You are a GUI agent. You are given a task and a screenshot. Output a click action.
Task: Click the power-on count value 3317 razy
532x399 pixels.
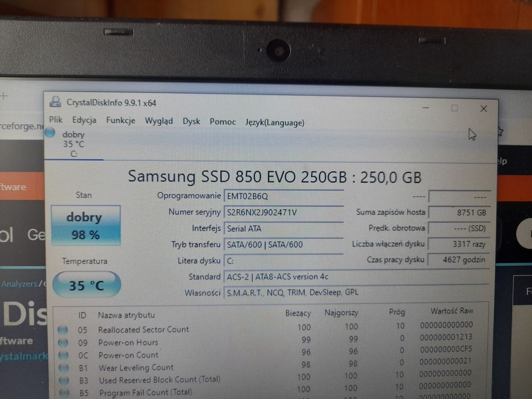pyautogui.click(x=458, y=243)
